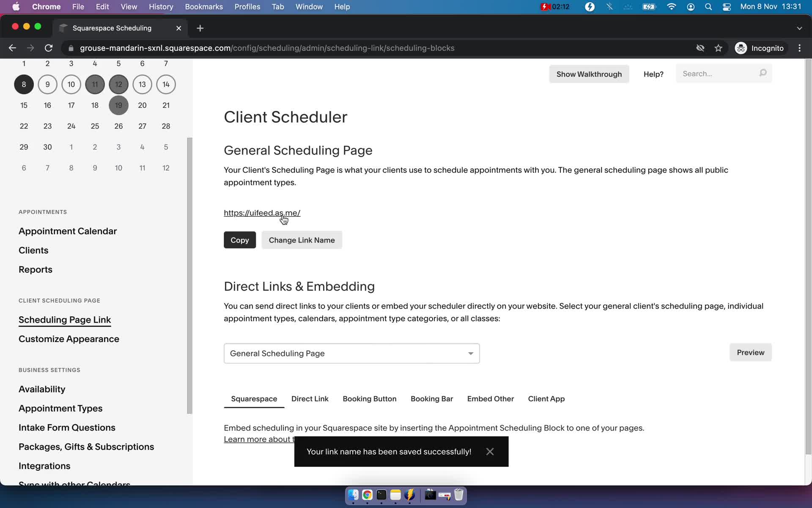Screen dimensions: 812x508
Task: Select date 13 in the mini calendar
Action: [142, 84]
